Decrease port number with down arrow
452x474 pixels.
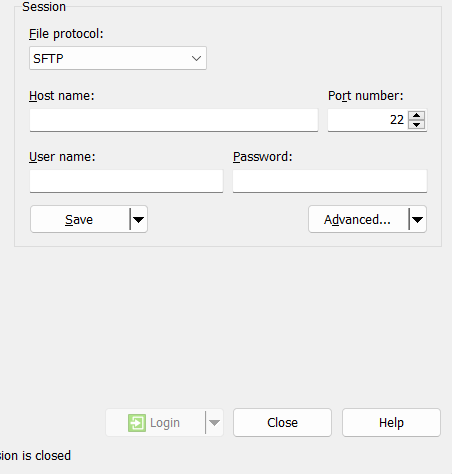[416, 125]
